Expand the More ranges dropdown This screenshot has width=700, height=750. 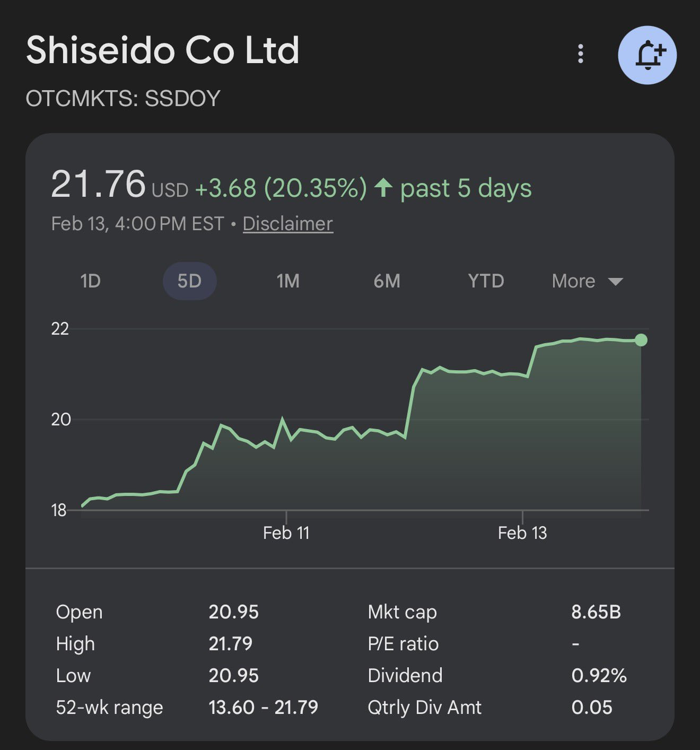[x=573, y=281]
